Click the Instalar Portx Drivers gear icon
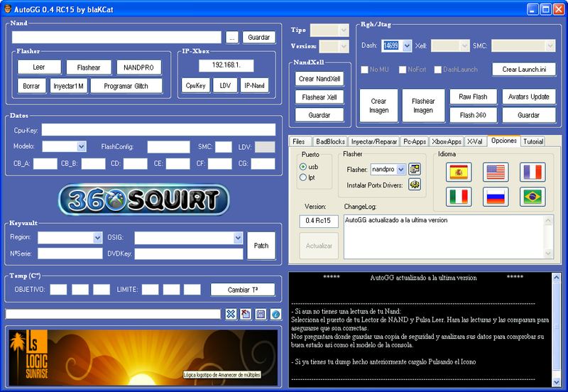This screenshot has width=568, height=392. (415, 185)
